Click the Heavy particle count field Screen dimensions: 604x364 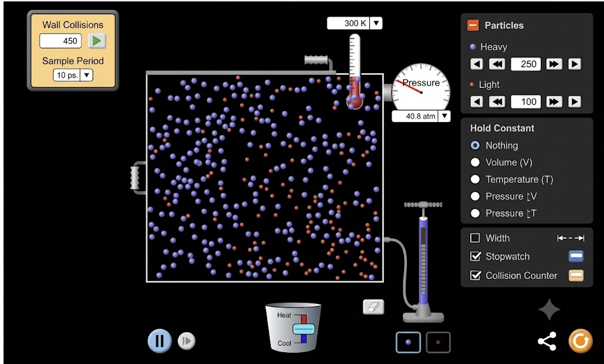click(x=526, y=64)
